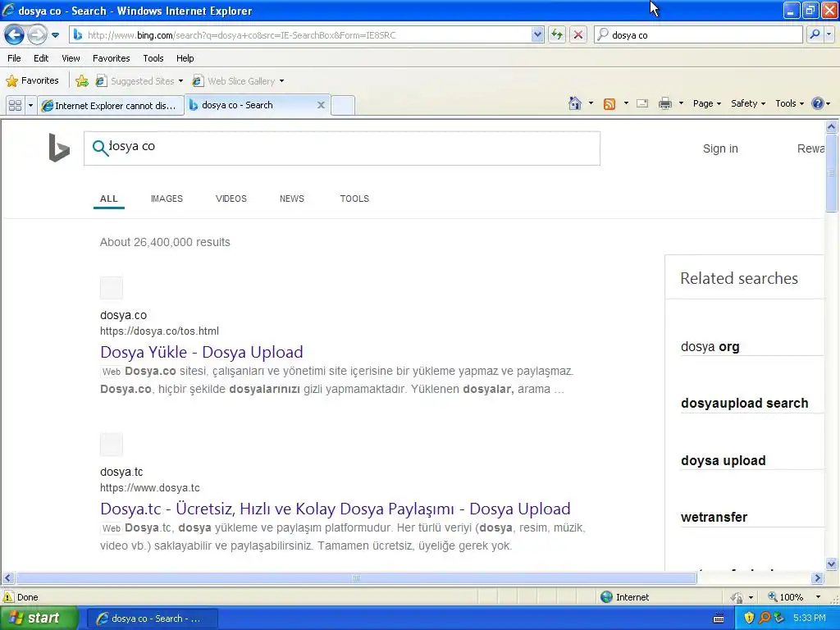This screenshot has width=840, height=630.
Task: Expand the address bar URL dropdown
Action: (x=537, y=35)
